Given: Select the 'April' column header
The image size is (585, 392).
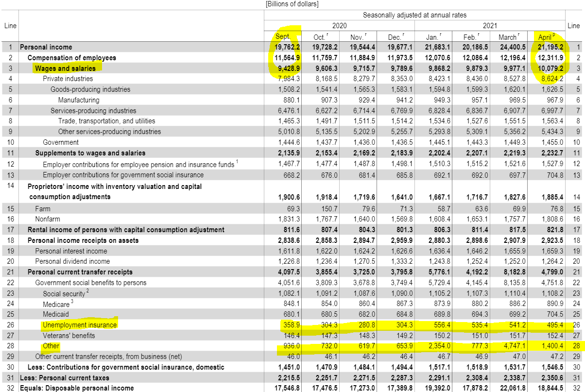Looking at the screenshot, I should tap(547, 37).
